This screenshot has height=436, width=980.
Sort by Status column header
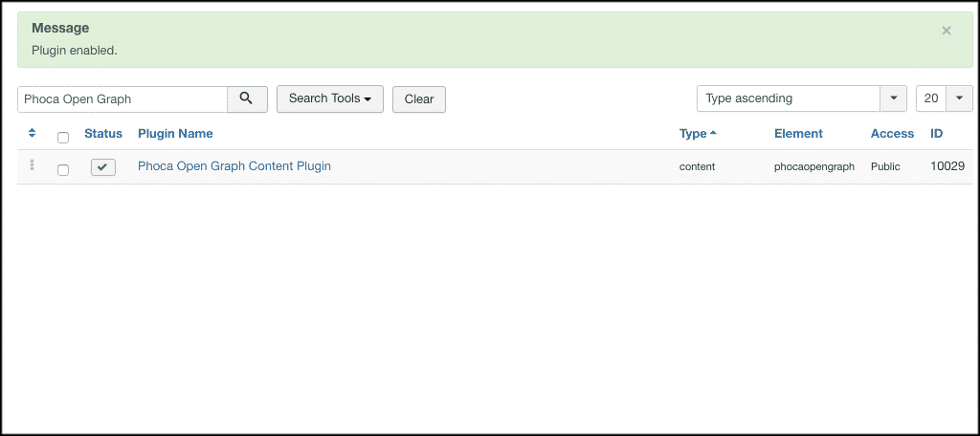(x=103, y=134)
